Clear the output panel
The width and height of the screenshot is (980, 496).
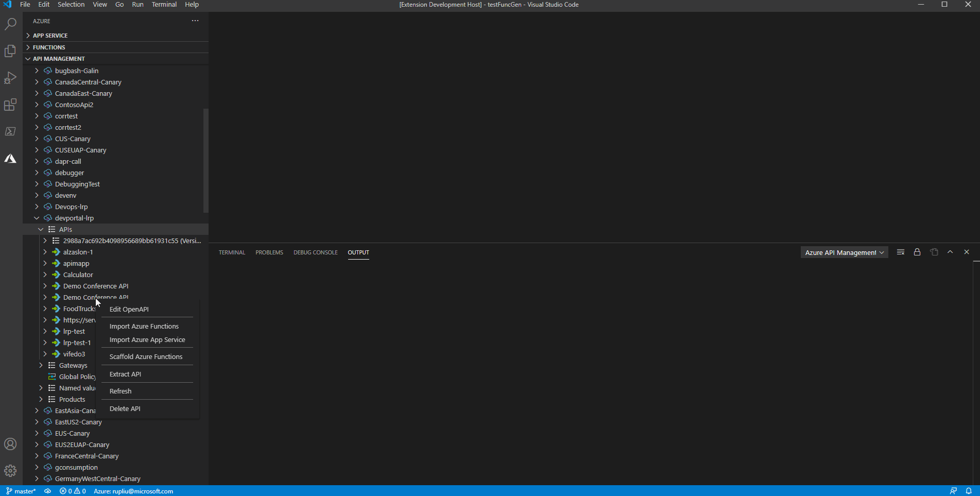[901, 252]
